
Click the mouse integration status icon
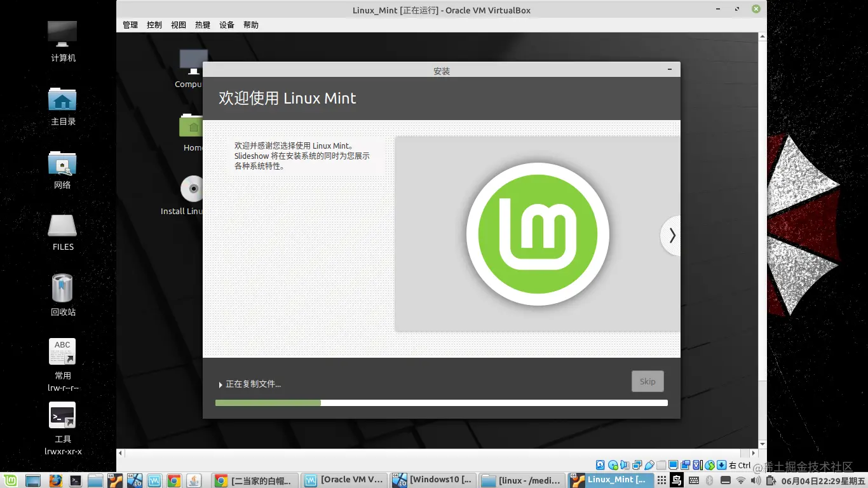pyautogui.click(x=710, y=465)
